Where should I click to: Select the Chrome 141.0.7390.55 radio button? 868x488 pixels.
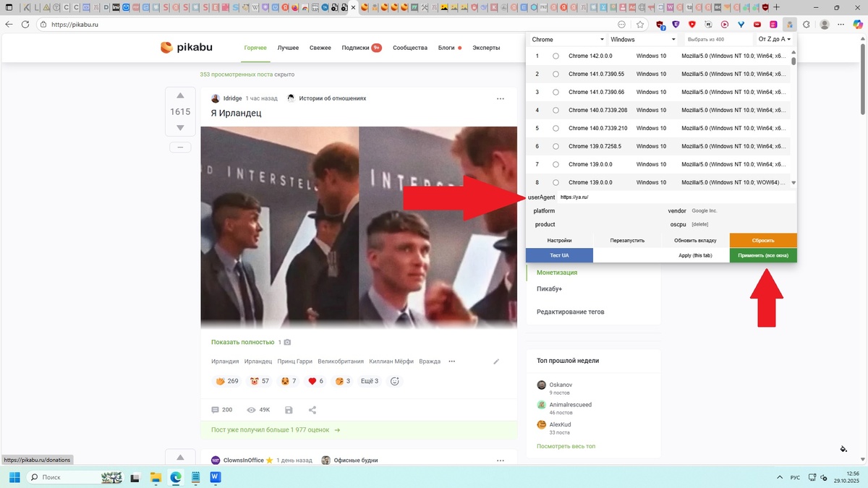[x=556, y=74]
